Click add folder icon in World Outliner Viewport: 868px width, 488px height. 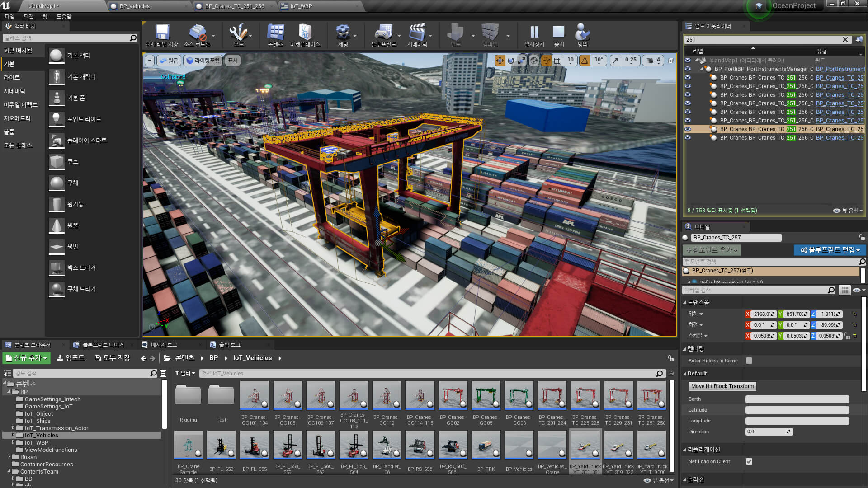pyautogui.click(x=859, y=40)
